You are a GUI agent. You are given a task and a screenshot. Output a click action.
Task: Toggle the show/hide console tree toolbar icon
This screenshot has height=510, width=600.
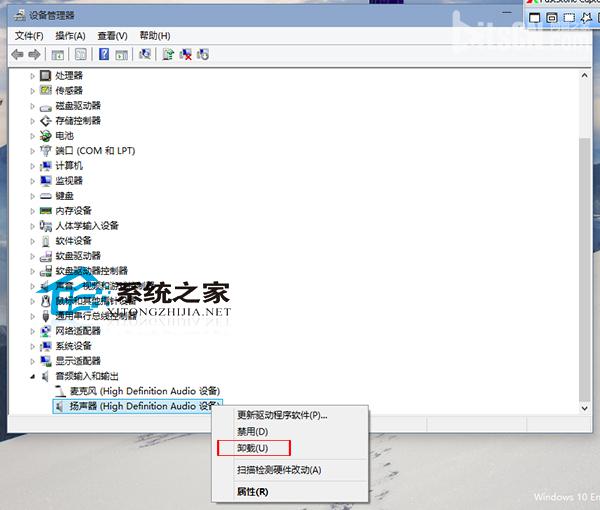point(58,55)
